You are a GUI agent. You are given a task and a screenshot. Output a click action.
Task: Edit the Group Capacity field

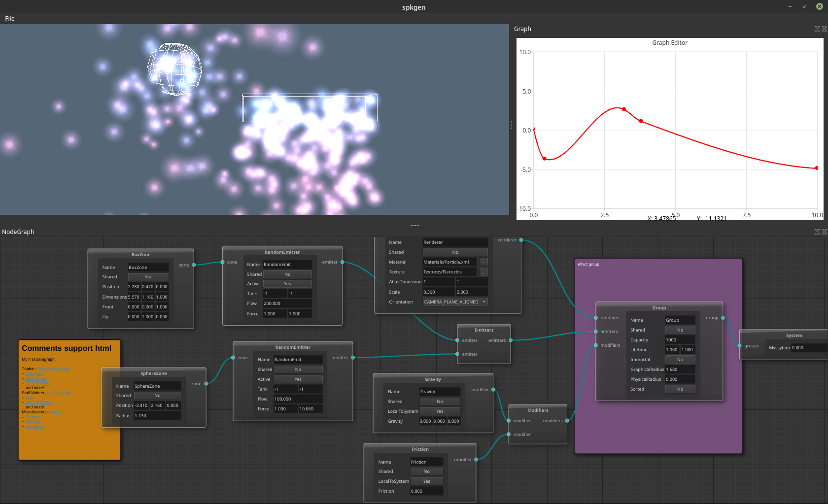[x=680, y=340]
